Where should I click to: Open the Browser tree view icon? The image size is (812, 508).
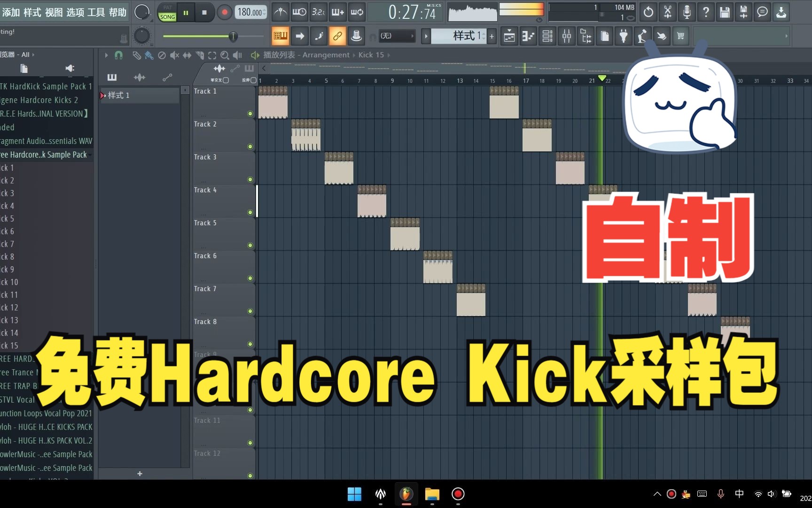coord(586,36)
